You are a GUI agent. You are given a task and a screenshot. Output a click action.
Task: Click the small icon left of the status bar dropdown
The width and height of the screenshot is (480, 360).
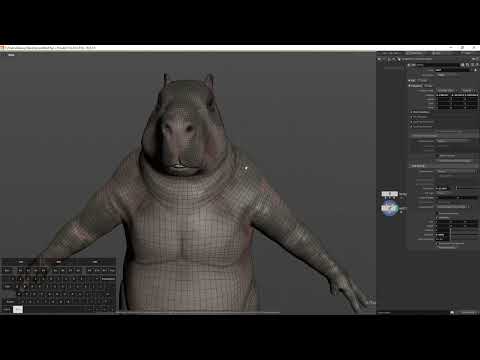point(452,313)
